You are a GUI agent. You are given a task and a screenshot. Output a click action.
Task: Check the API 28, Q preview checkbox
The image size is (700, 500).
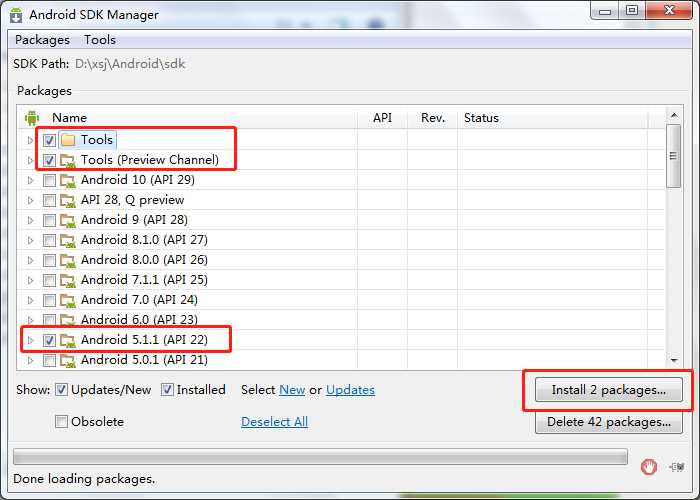tap(49, 200)
